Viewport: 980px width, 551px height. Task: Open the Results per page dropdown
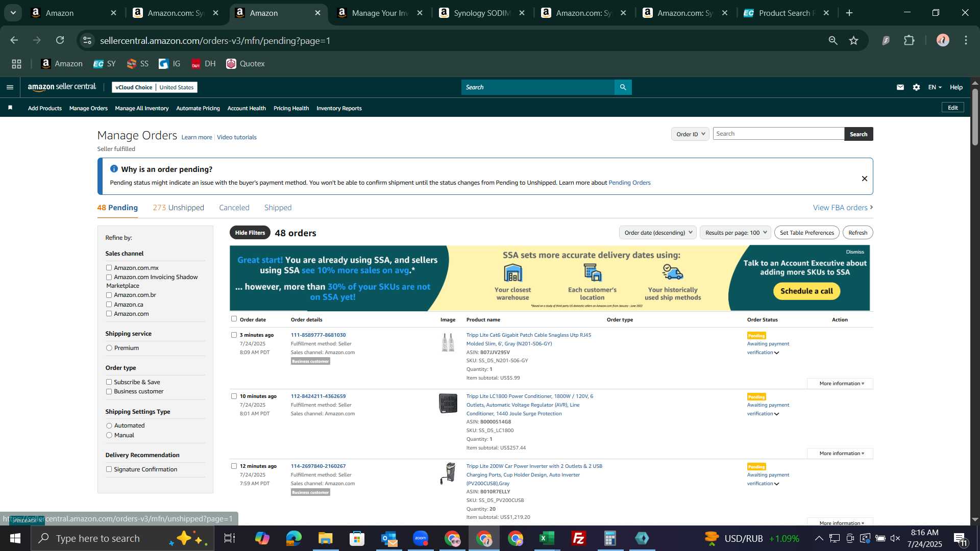click(736, 233)
